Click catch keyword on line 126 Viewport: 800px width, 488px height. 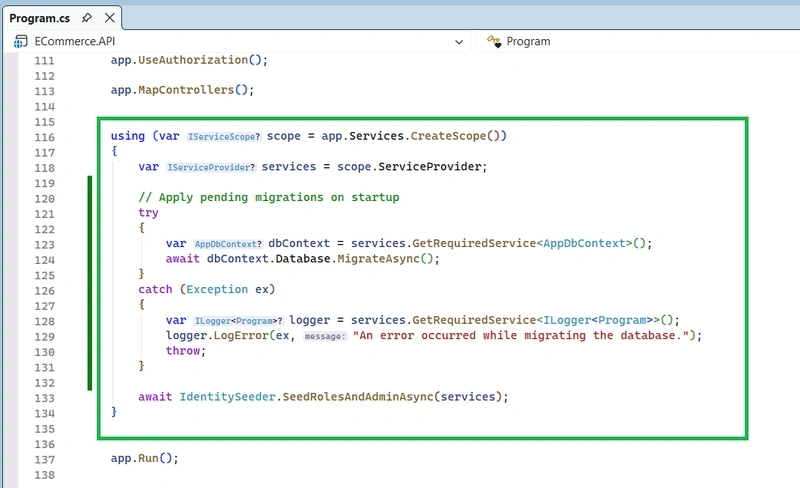click(155, 289)
